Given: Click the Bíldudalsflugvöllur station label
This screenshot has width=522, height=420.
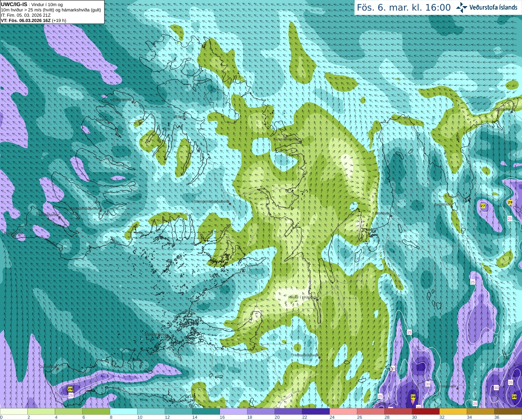Looking at the screenshot, I should 86,208.
